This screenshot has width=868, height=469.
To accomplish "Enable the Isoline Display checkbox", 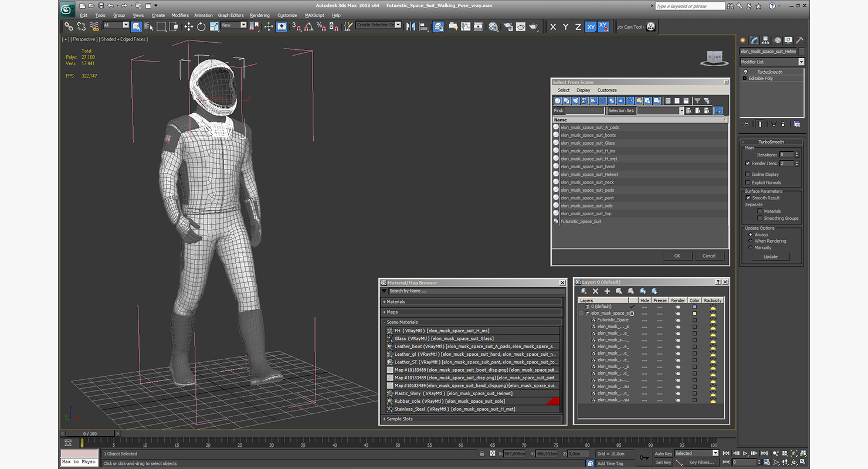I will point(748,174).
